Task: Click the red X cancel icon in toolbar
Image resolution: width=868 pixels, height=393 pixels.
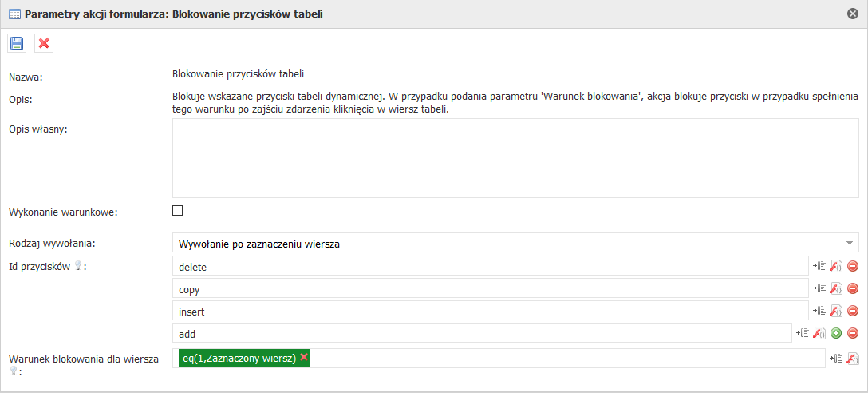Action: (x=44, y=43)
